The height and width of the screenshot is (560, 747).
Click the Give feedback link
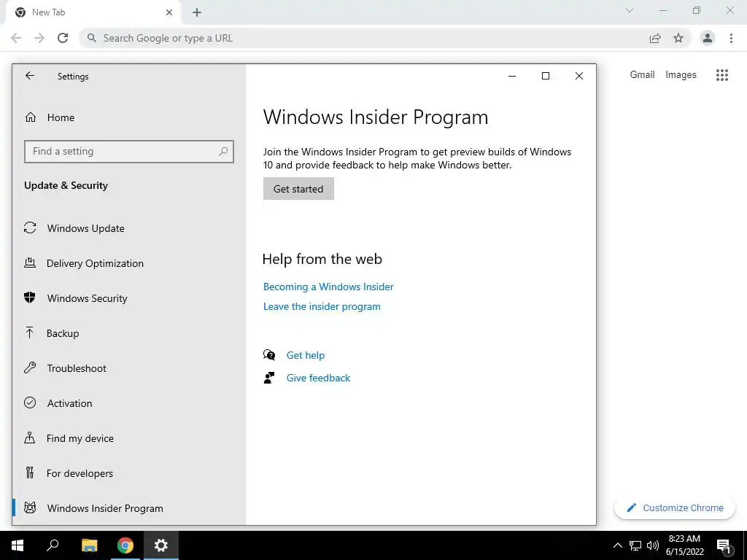tap(318, 378)
